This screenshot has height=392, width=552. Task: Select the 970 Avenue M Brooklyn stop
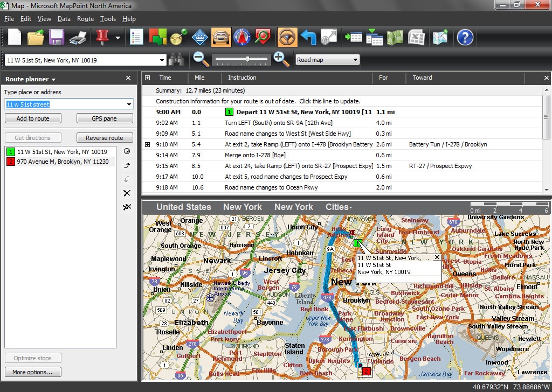point(60,162)
